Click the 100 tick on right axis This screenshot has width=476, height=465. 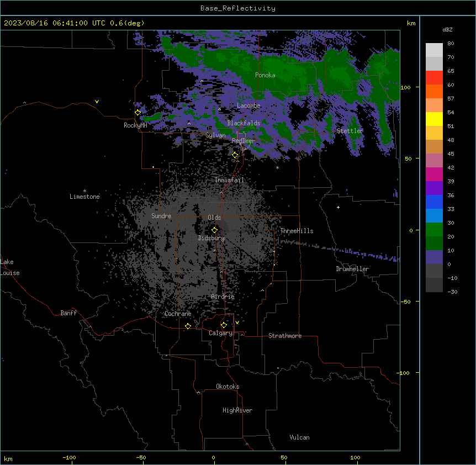tap(405, 87)
